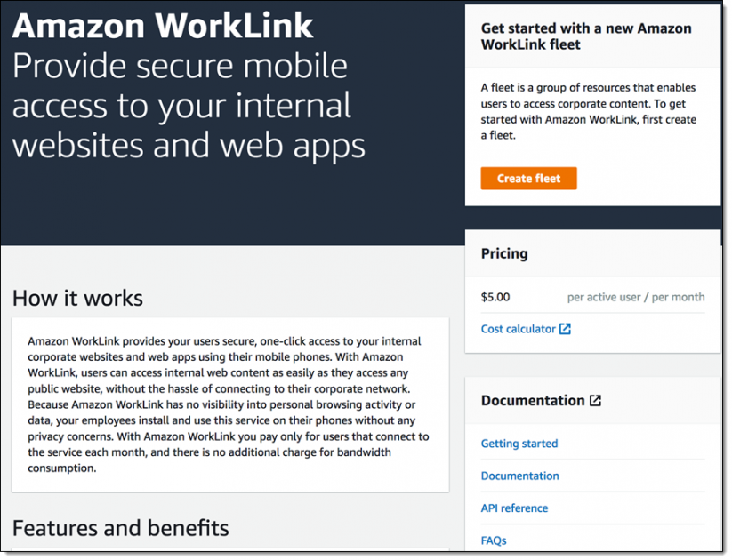The image size is (732, 560).
Task: Open the API reference
Action: click(514, 508)
